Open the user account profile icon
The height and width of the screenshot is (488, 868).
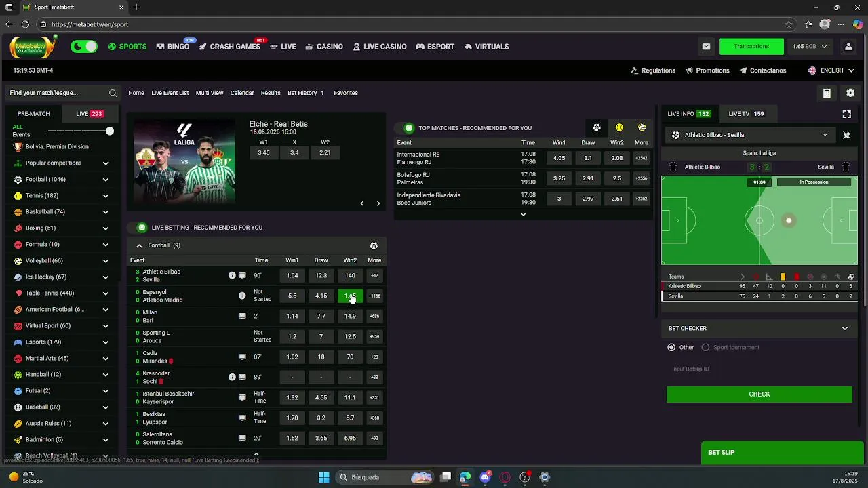pos(848,47)
